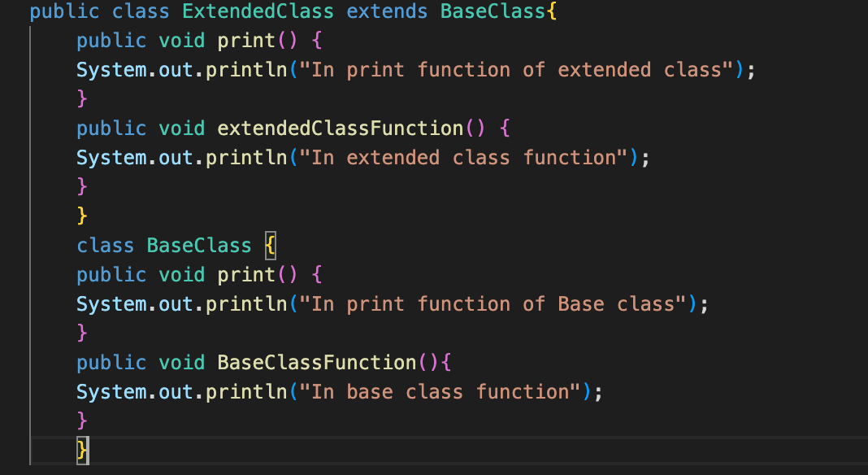Click the ExtendedClass class name
The height and width of the screenshot is (475, 868).
(x=257, y=11)
